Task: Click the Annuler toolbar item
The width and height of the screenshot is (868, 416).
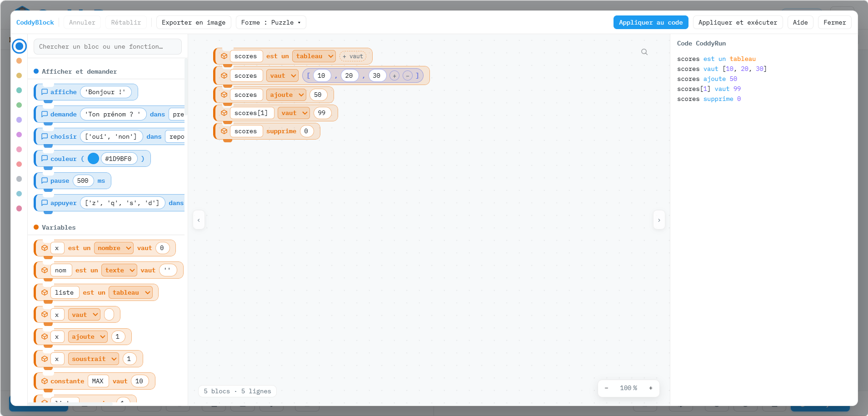Action: tap(82, 22)
